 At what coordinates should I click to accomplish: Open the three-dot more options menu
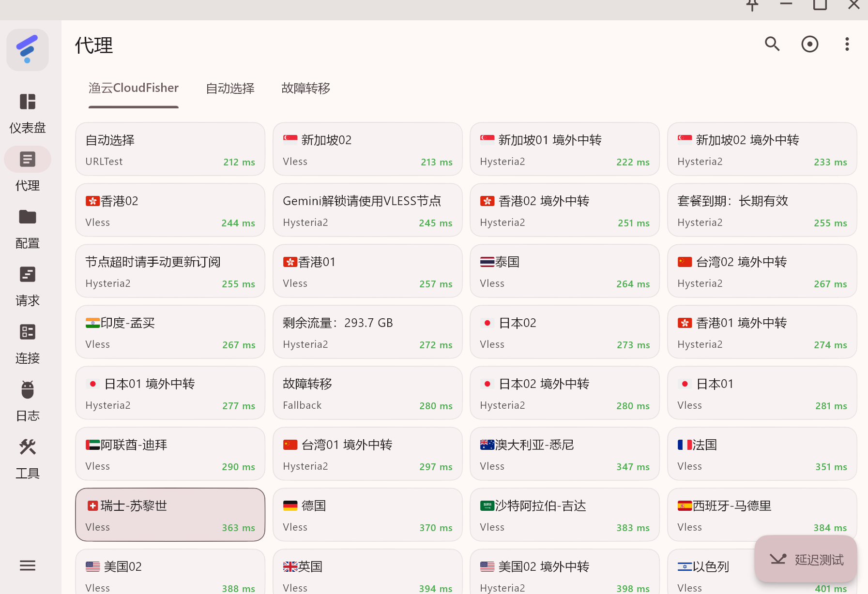(847, 44)
